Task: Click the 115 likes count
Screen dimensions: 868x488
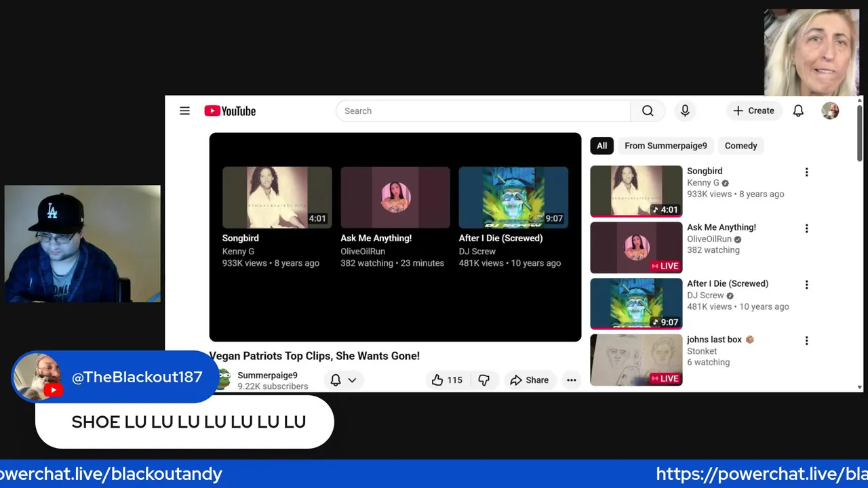Action: (x=455, y=380)
